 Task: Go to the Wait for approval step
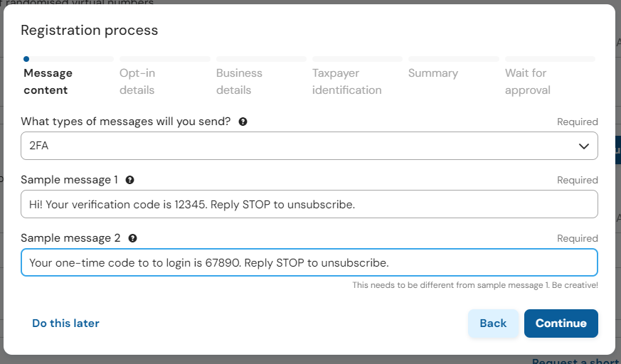pyautogui.click(x=528, y=82)
